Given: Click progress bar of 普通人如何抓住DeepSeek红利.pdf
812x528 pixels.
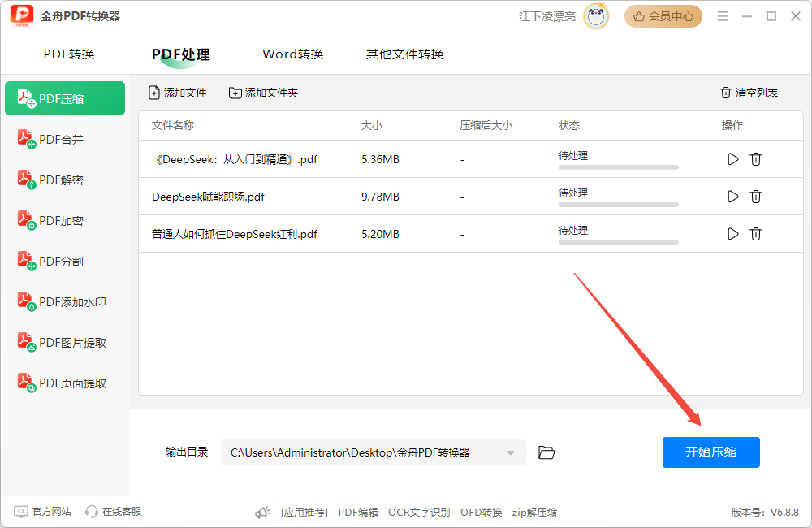Looking at the screenshot, I should pos(618,242).
